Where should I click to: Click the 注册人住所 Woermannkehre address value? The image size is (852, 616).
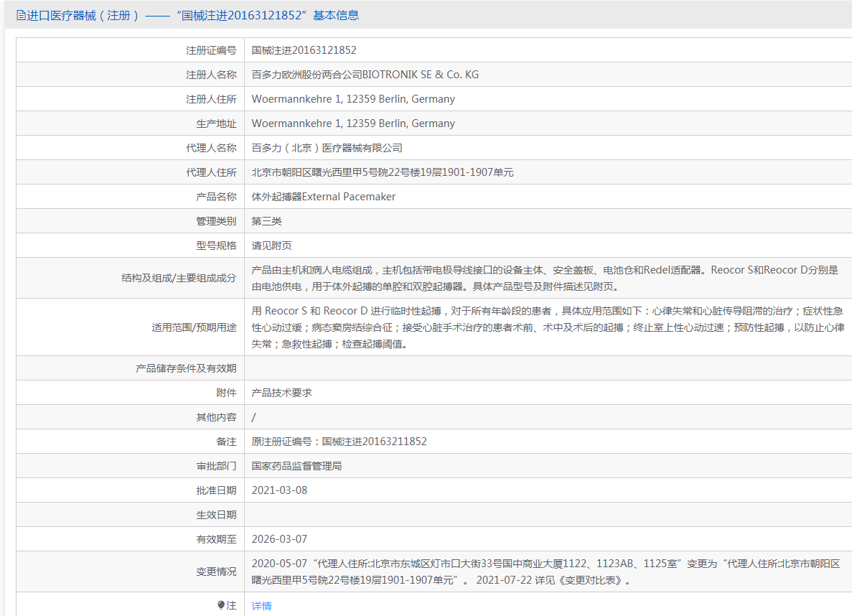[353, 99]
